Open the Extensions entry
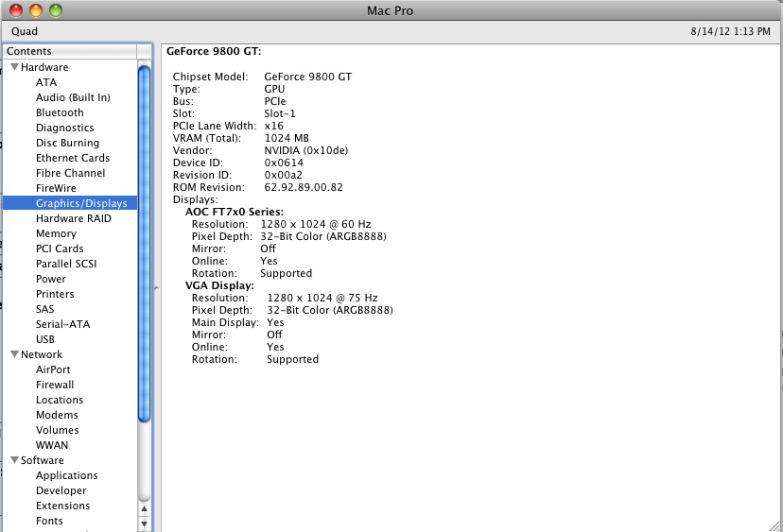 pyautogui.click(x=63, y=506)
